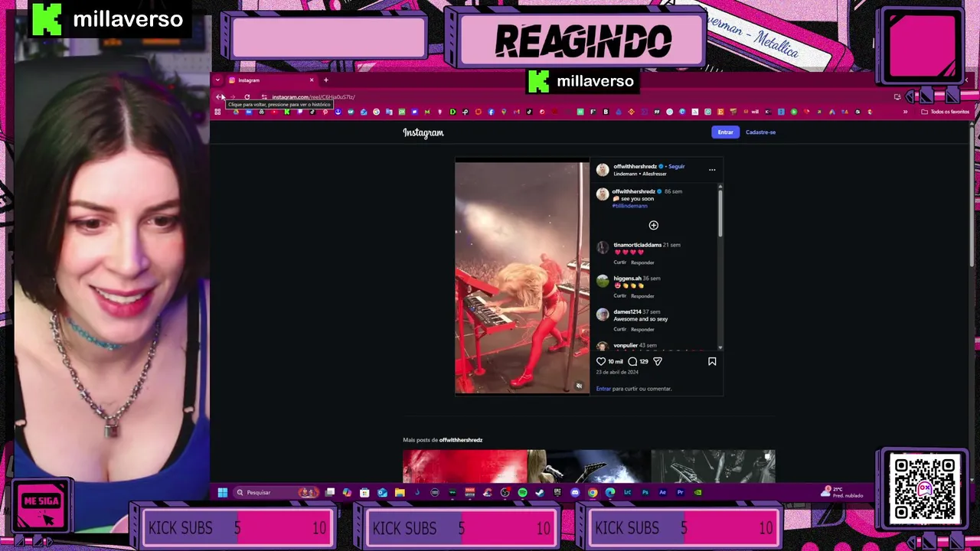The width and height of the screenshot is (980, 551).
Task: Open Todos os favoritos bookmarks folder
Action: coord(946,112)
